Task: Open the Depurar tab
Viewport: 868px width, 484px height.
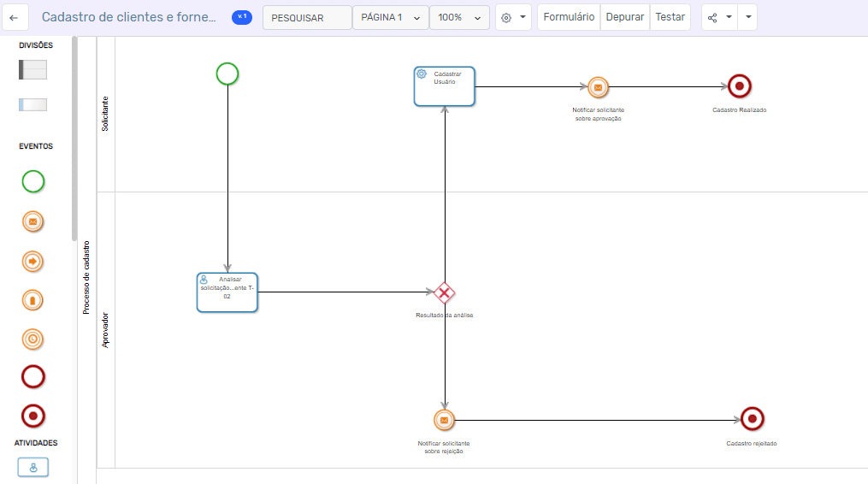Action: (x=625, y=17)
